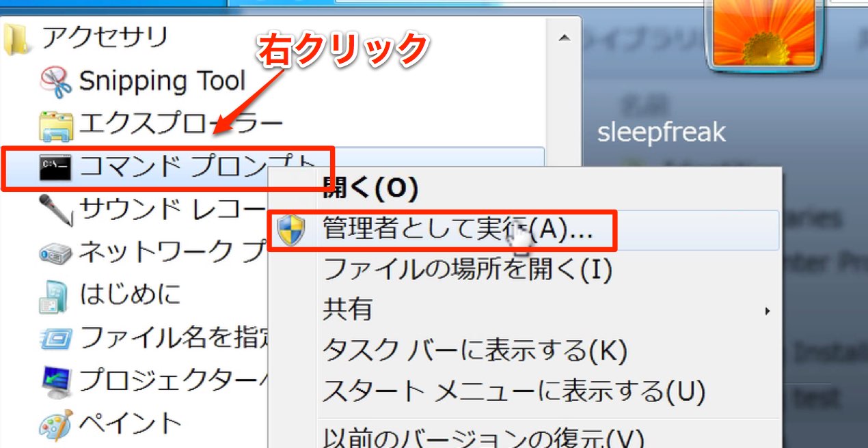868x448 pixels.
Task: Click the アクセサリ folder label
Action: (x=105, y=38)
